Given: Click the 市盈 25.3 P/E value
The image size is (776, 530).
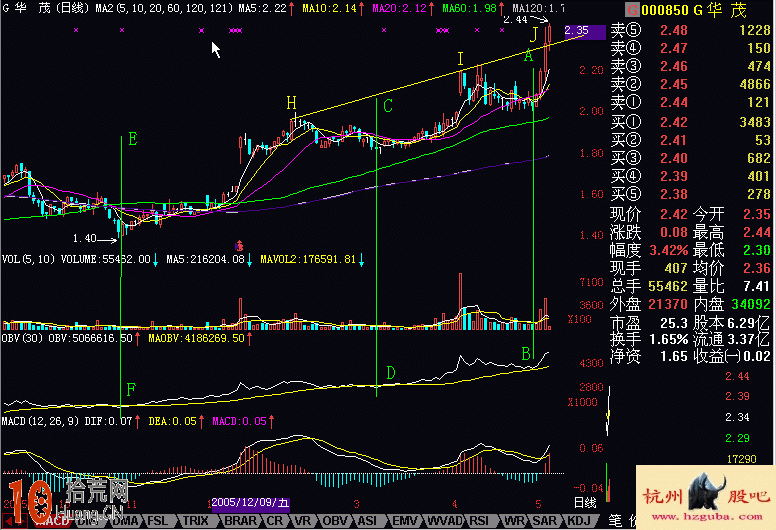Looking at the screenshot, I should 674,323.
